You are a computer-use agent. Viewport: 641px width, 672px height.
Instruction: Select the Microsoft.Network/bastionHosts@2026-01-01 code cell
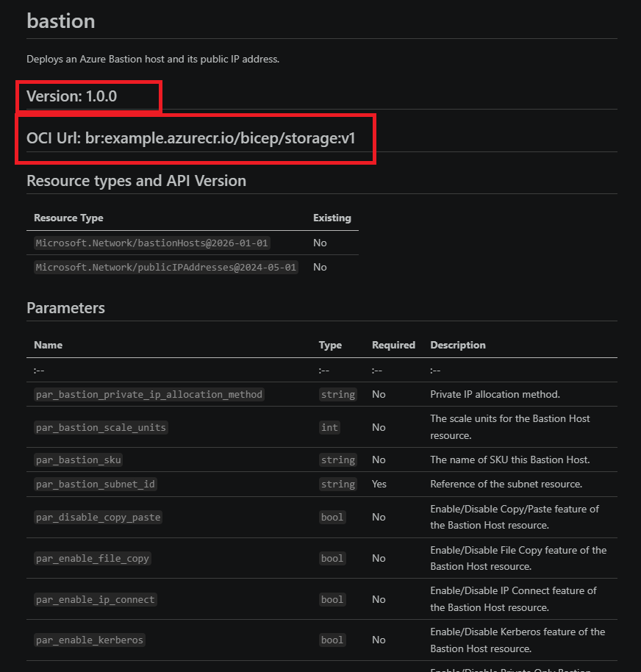click(x=151, y=243)
